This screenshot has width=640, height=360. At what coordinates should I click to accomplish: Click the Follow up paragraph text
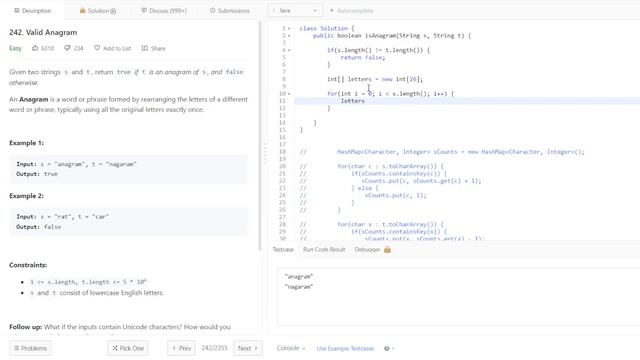[x=120, y=327]
